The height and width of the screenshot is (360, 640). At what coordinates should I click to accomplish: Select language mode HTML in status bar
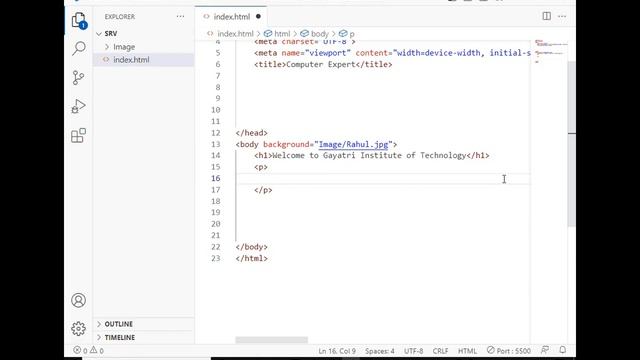pyautogui.click(x=467, y=351)
